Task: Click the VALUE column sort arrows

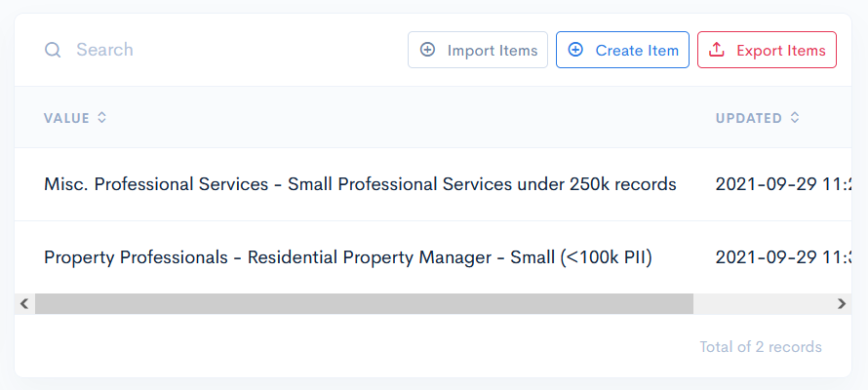Action: [101, 118]
